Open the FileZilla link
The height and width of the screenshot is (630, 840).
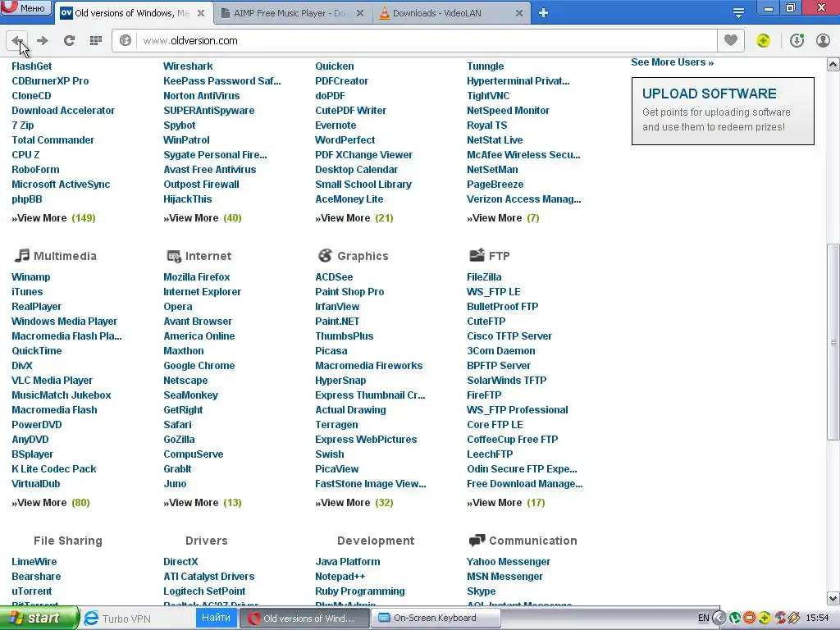484,277
